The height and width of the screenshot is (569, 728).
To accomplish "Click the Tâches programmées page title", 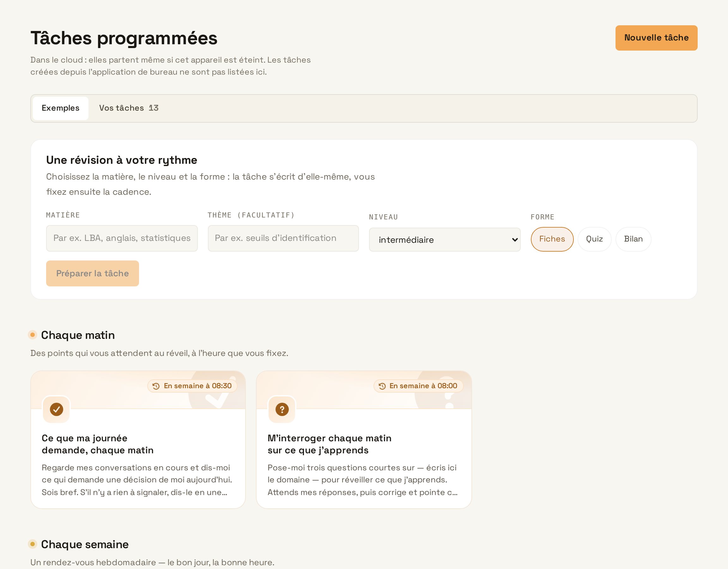I will (x=124, y=38).
